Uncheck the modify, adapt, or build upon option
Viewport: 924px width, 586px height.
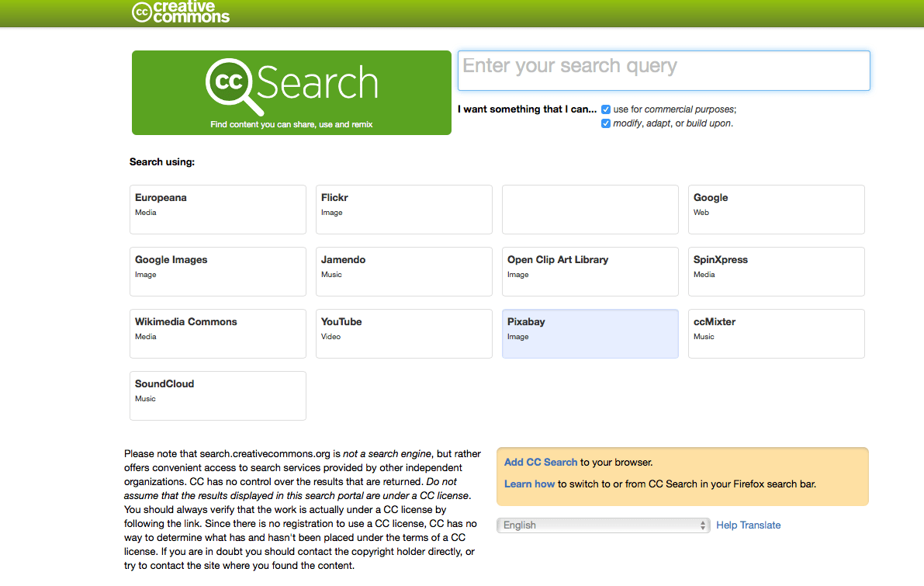tap(606, 123)
